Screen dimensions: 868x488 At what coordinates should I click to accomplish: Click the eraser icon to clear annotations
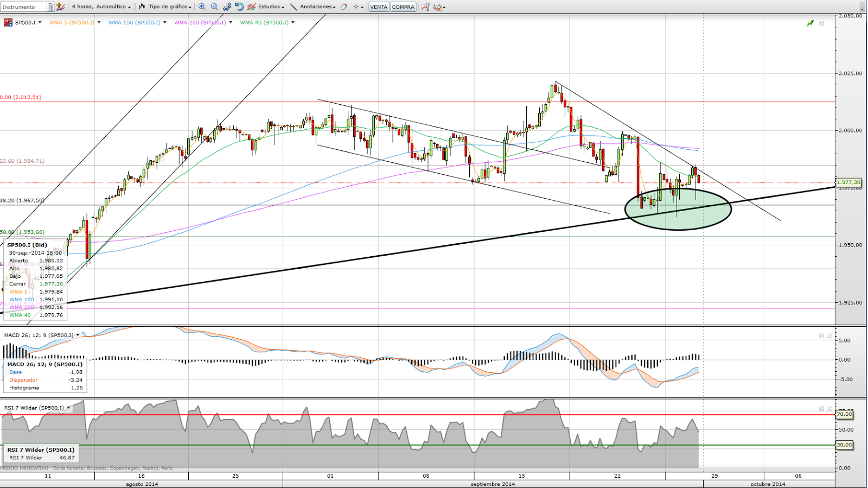coord(343,7)
